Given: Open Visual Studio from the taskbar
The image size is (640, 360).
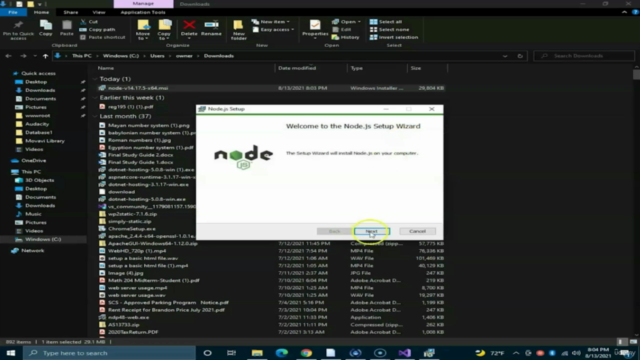Looking at the screenshot, I should [x=404, y=353].
